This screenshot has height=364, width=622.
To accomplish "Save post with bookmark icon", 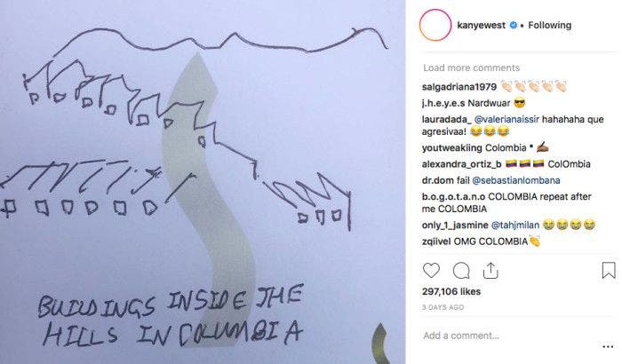I will pyautogui.click(x=609, y=271).
